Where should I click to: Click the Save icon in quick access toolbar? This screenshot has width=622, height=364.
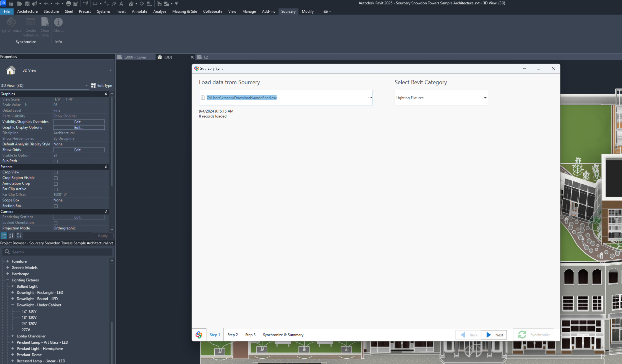pyautogui.click(x=27, y=4)
